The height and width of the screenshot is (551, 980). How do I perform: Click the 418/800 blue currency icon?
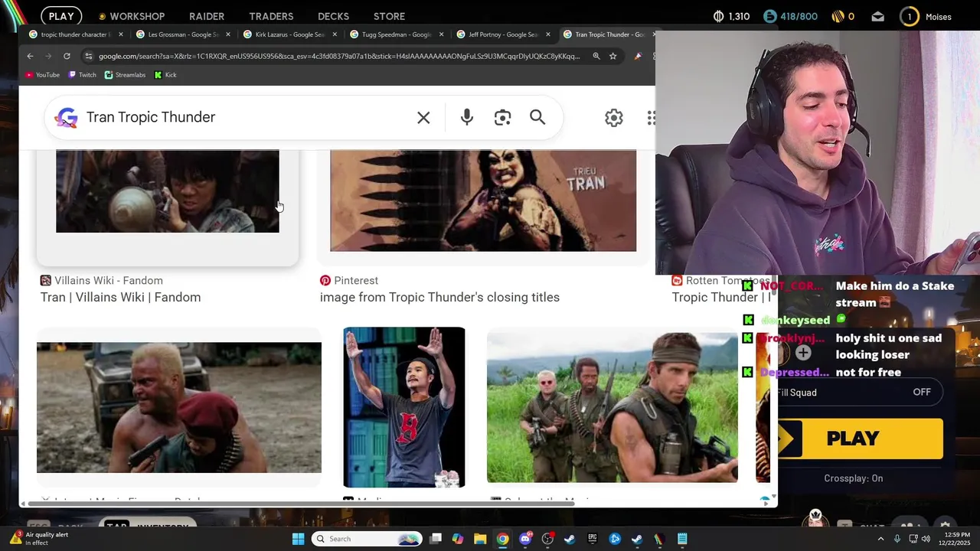(769, 16)
